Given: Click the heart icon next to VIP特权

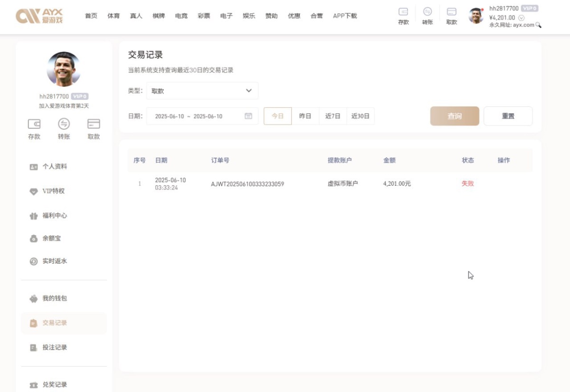Looking at the screenshot, I should click(x=33, y=192).
